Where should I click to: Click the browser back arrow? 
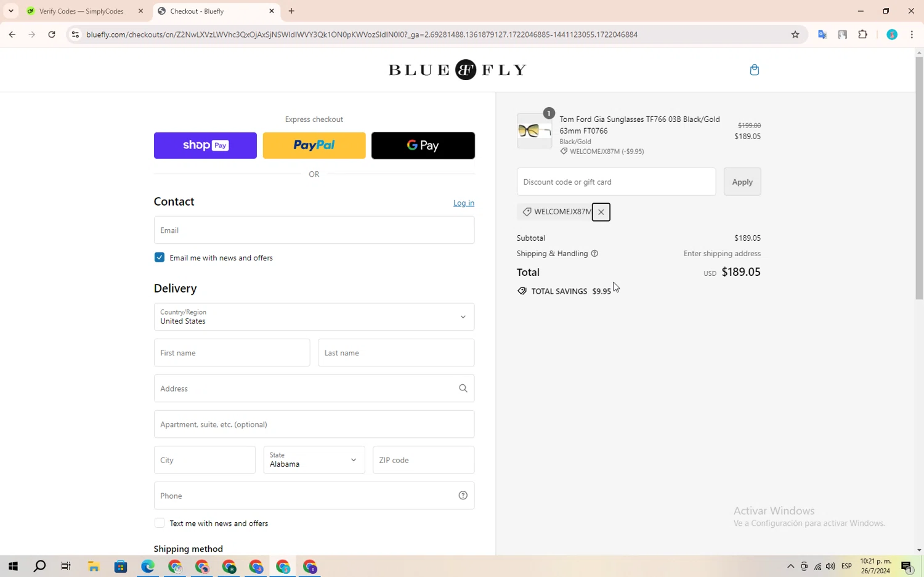tap(12, 34)
